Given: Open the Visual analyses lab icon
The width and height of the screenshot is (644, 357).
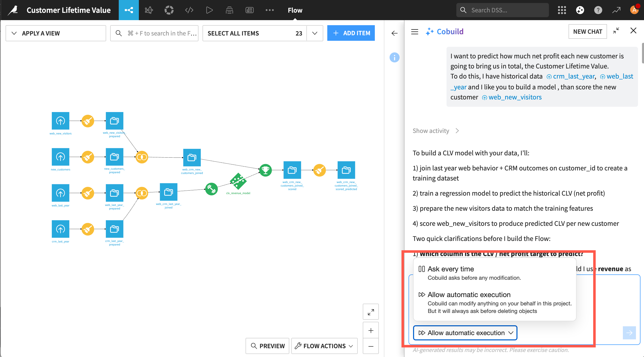Looking at the screenshot, I should 149,10.
